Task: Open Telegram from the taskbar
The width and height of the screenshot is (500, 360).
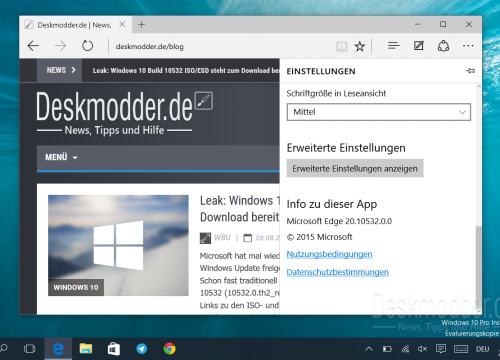Action: click(142, 349)
